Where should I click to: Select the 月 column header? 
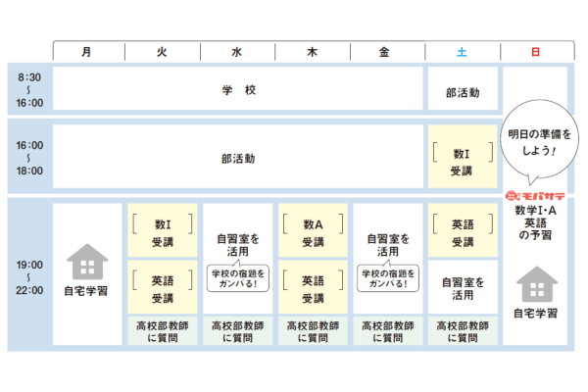click(88, 52)
